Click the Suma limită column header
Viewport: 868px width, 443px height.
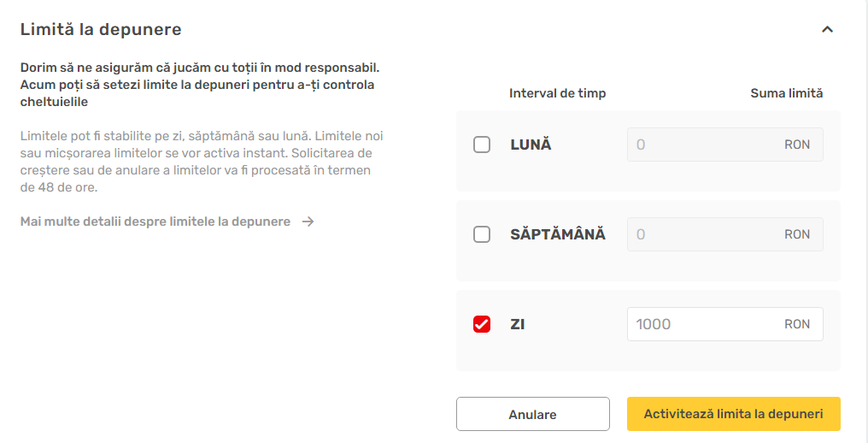click(x=787, y=94)
